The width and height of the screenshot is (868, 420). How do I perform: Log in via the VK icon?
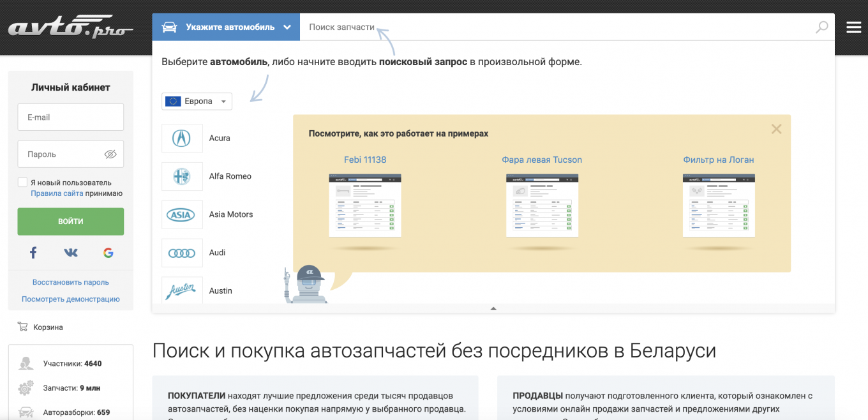click(70, 252)
